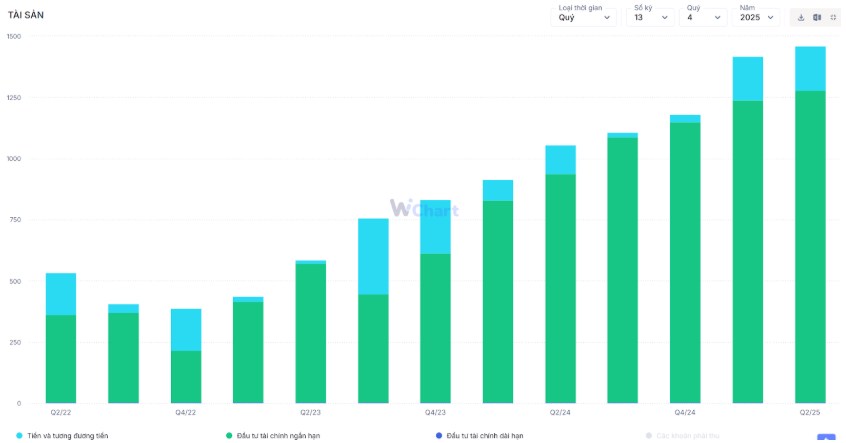Toggle the Đầu tư tài chính dài hạn series
The image size is (846, 443).
480,435
